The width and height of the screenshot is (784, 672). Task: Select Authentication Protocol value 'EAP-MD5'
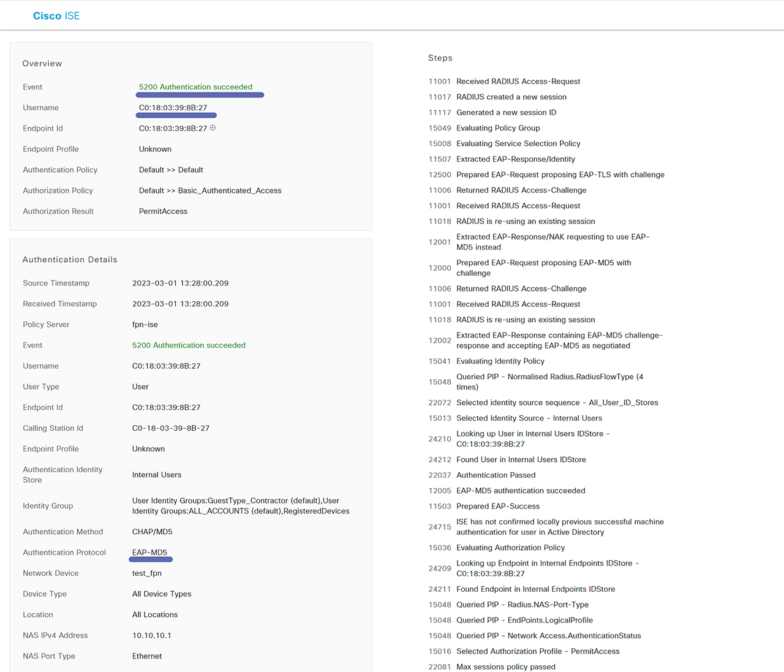149,553
